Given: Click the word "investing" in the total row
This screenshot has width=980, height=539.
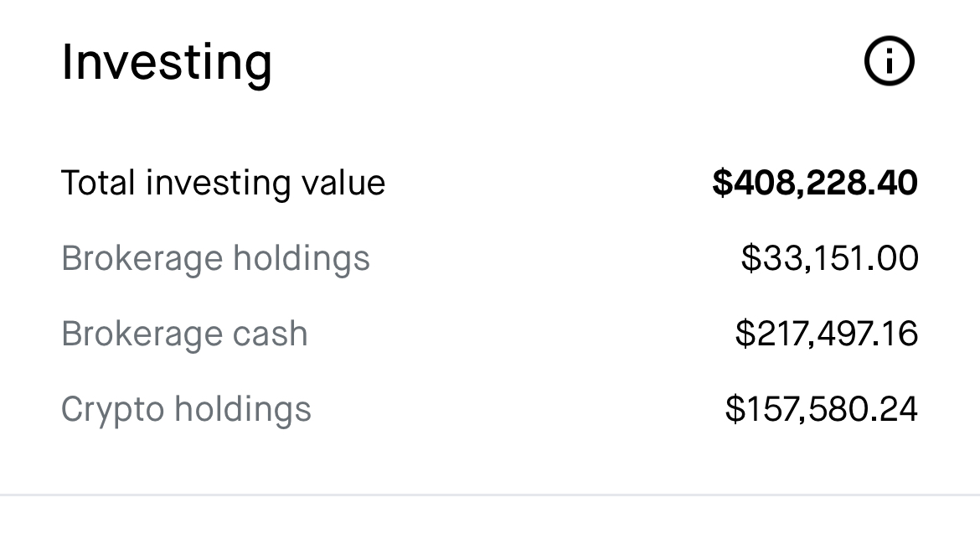Looking at the screenshot, I should pyautogui.click(x=218, y=184).
